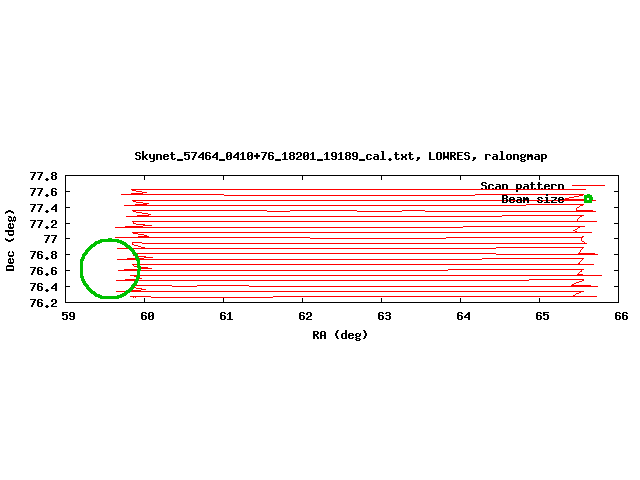This screenshot has width=640, height=480.
Task: Click the y-axis tick label 76.8
Action: [43, 255]
